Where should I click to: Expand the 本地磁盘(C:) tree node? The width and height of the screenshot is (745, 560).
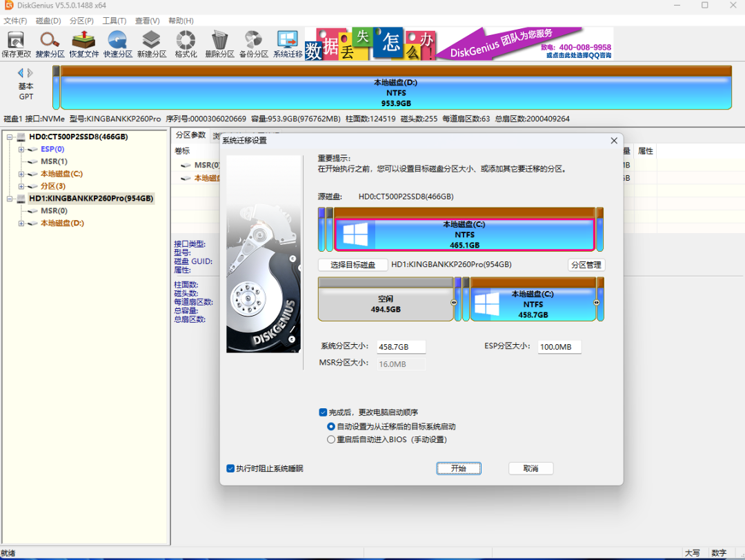pyautogui.click(x=21, y=174)
